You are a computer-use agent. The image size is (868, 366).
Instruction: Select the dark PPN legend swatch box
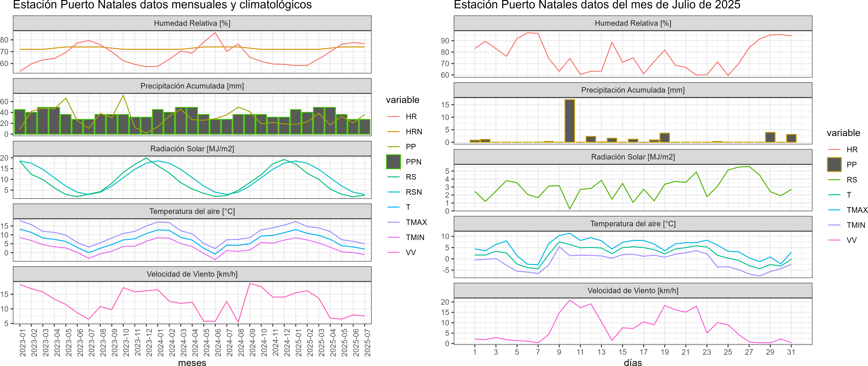click(393, 162)
